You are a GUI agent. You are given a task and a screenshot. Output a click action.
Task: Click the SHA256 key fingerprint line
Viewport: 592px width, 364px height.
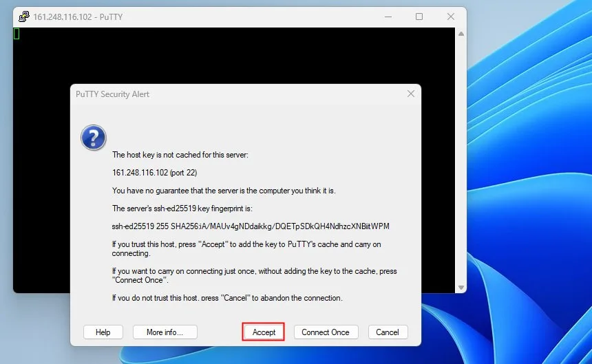(x=251, y=226)
